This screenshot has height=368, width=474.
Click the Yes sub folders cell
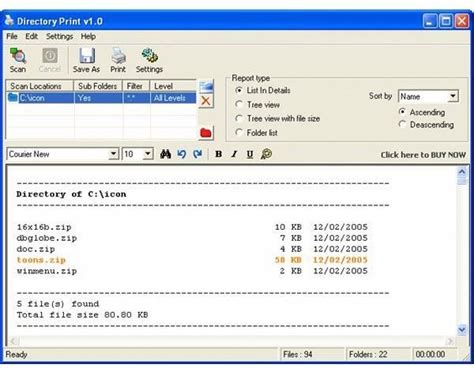(x=98, y=98)
